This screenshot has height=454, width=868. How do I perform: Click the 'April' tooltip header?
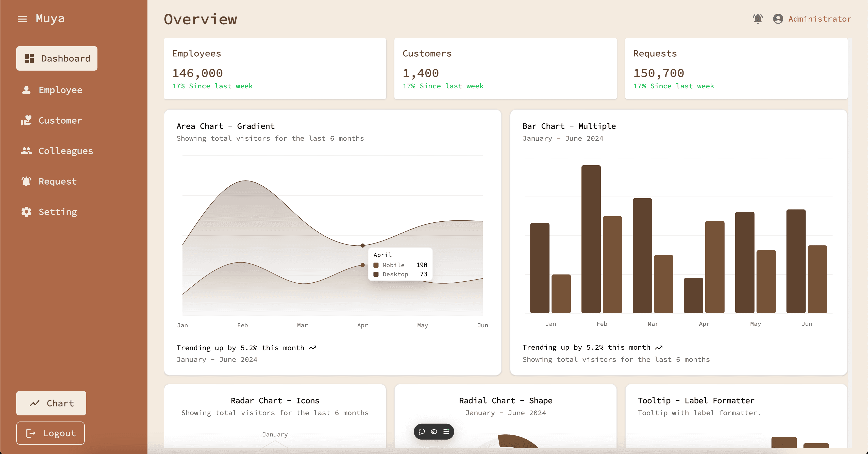point(382,255)
